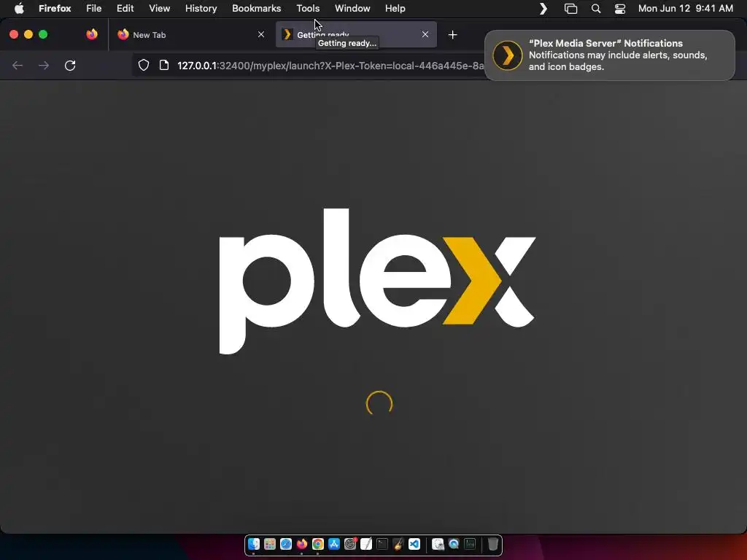Close the New Tab tab
The width and height of the screenshot is (747, 560).
261,34
